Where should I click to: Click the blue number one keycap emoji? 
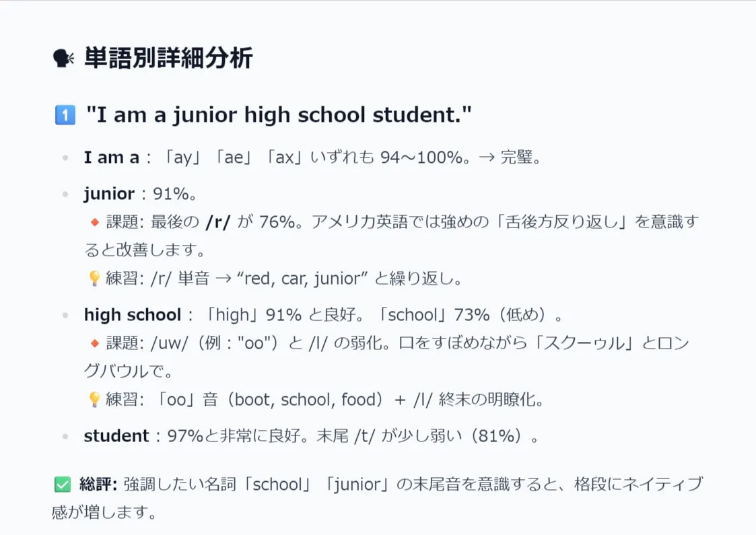tap(65, 115)
